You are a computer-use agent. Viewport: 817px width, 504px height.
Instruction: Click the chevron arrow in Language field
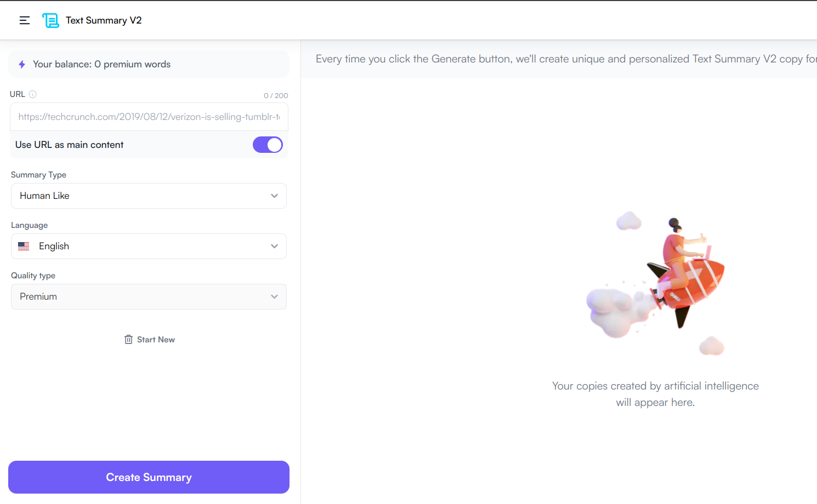[274, 247]
